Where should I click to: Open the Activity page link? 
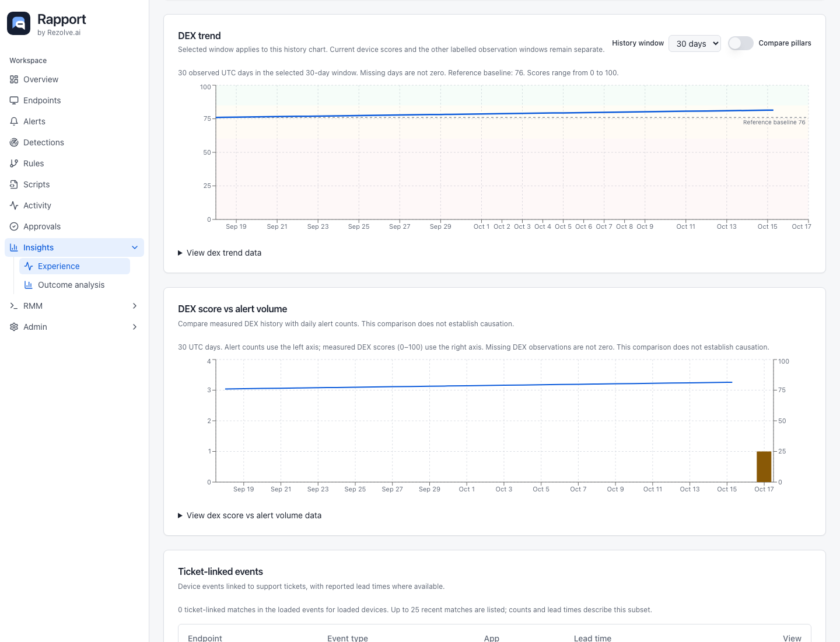click(74, 205)
